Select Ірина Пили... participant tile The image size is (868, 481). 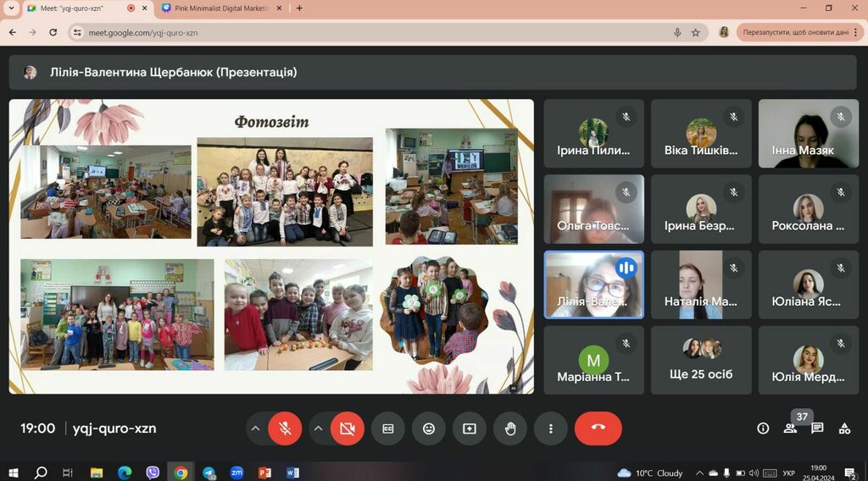[x=593, y=133]
